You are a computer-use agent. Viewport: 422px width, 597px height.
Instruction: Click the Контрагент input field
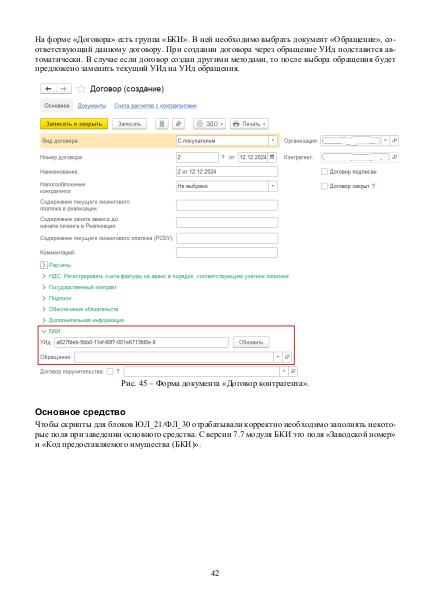[355, 157]
